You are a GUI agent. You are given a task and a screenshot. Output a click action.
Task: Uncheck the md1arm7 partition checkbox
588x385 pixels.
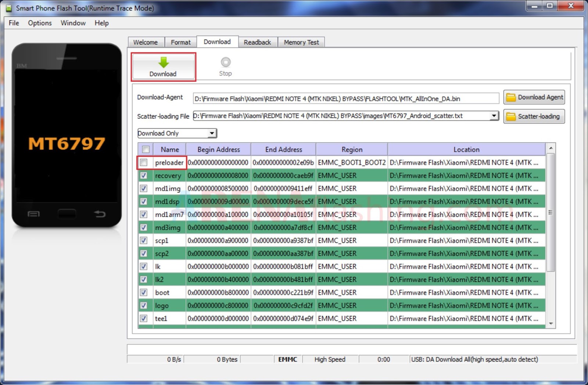click(x=144, y=215)
